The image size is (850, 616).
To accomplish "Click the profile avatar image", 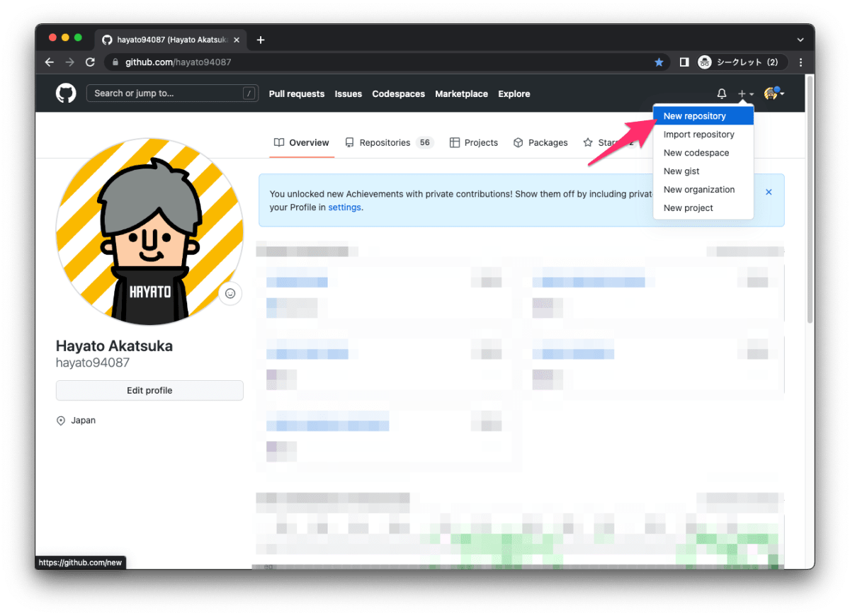I will coord(149,232).
